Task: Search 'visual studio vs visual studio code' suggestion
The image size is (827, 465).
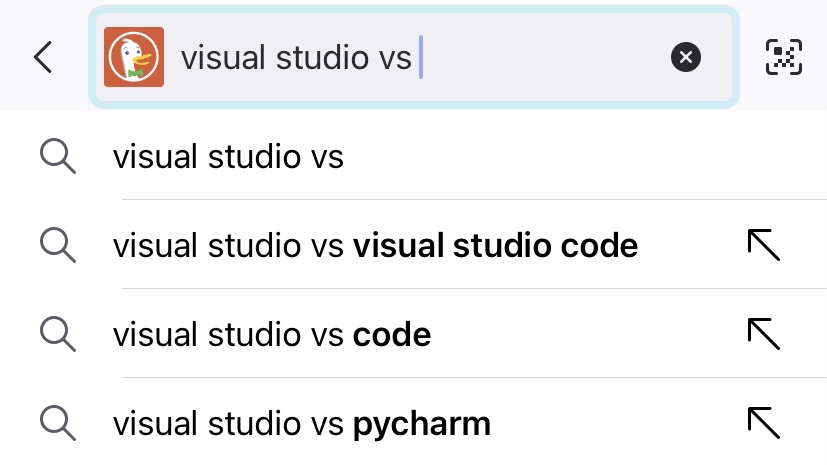Action: coord(374,245)
